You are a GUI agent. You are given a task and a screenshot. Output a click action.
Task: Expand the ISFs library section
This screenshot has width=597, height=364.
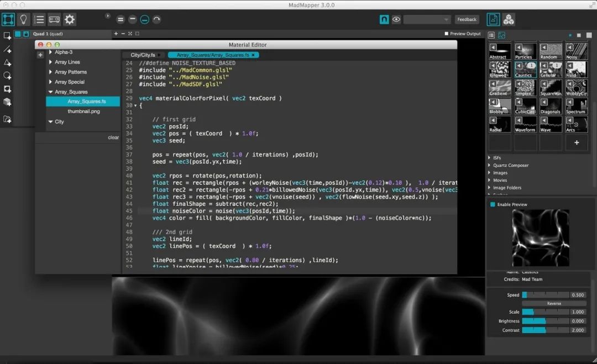coord(489,157)
